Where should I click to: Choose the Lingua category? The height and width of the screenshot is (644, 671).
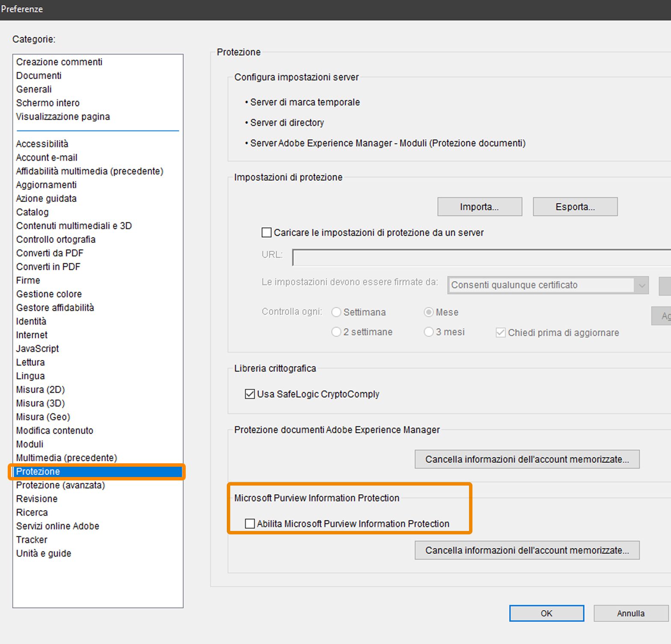tap(30, 376)
